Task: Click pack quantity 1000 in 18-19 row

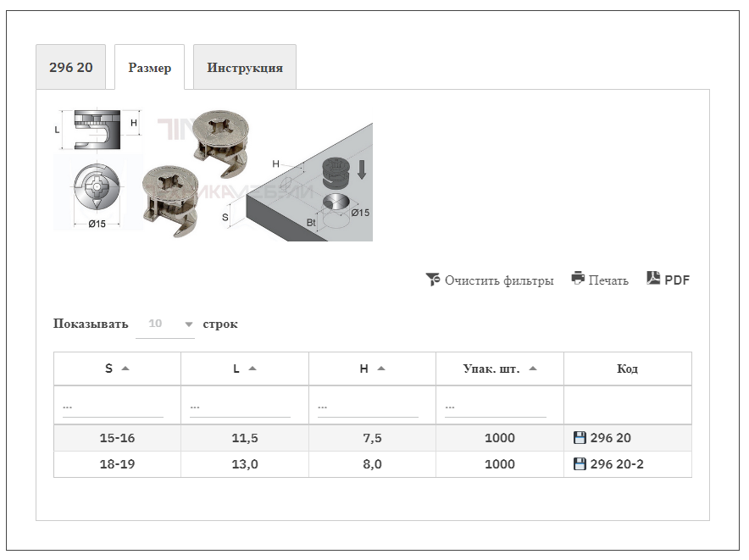Action: pyautogui.click(x=500, y=464)
